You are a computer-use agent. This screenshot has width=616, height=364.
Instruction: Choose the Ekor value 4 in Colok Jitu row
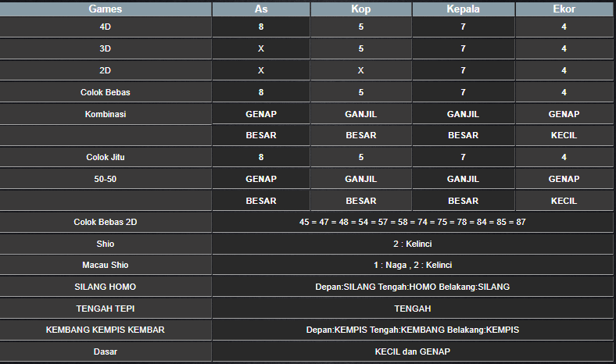(x=564, y=157)
